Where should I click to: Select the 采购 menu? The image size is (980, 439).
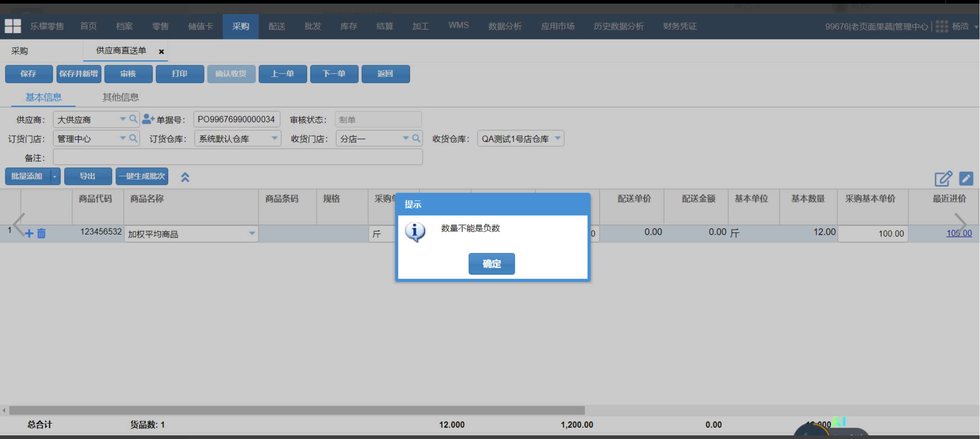coord(241,26)
